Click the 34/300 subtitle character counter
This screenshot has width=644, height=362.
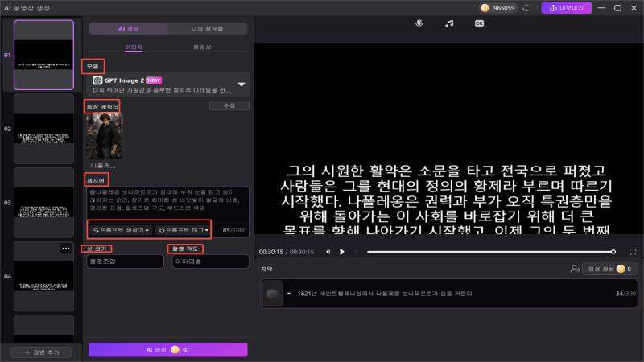click(x=625, y=294)
